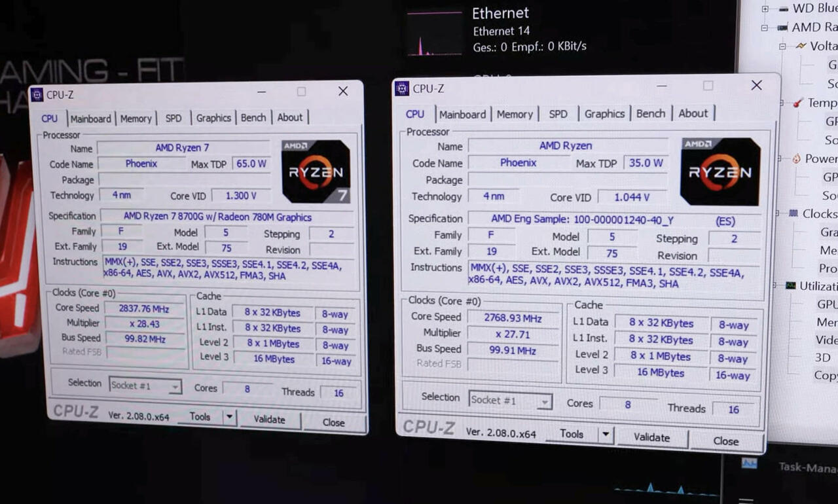Screen dimensions: 838x504
Task: Collapse Utilization node in sensor tree
Action: [x=775, y=286]
